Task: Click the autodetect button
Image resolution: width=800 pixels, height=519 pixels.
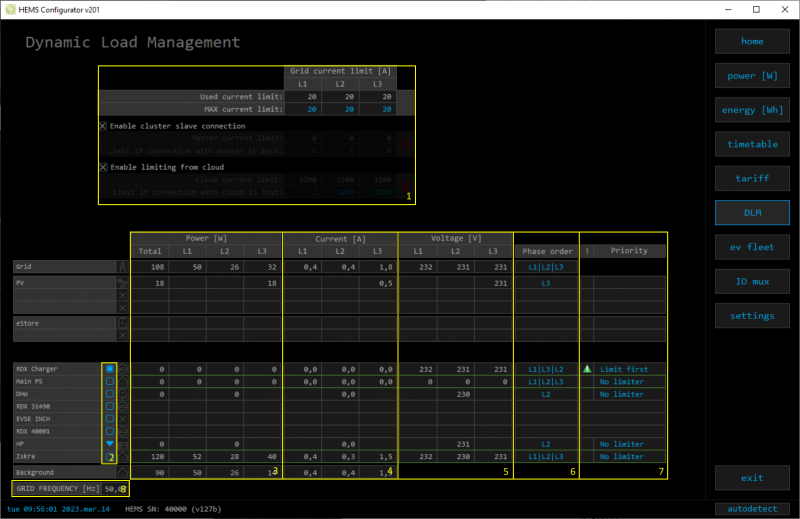Action: click(752, 508)
